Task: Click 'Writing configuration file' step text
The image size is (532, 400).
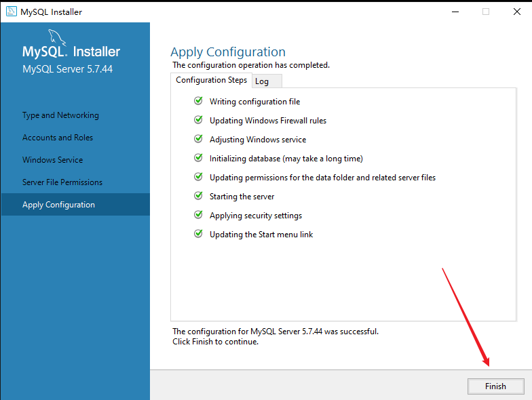Action: (255, 102)
